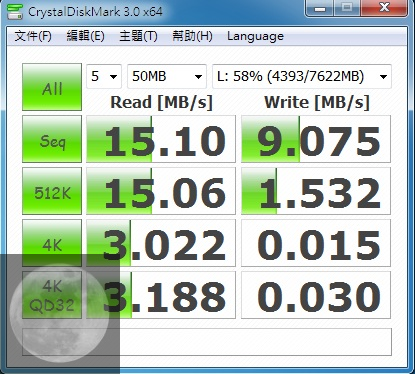Select the 4K write value 0.015
Screen dimensions: 415x374
pos(316,243)
